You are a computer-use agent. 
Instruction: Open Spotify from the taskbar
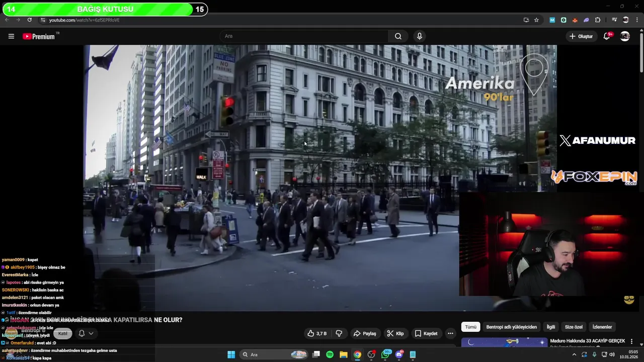pyautogui.click(x=330, y=354)
